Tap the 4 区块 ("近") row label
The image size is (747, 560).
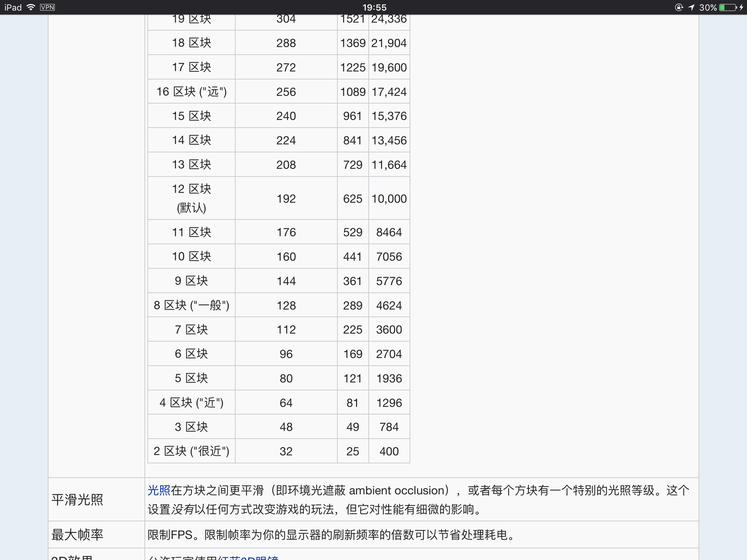[191, 402]
